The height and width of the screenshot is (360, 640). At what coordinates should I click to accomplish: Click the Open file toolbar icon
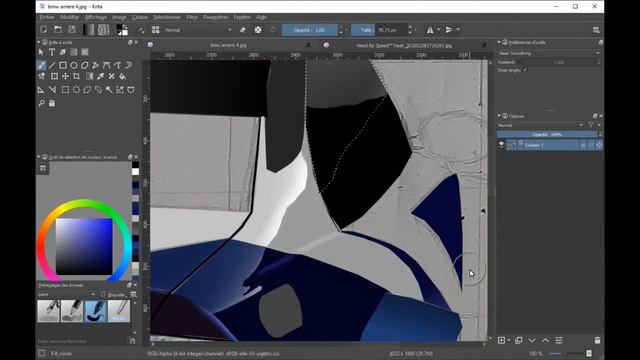(x=58, y=30)
